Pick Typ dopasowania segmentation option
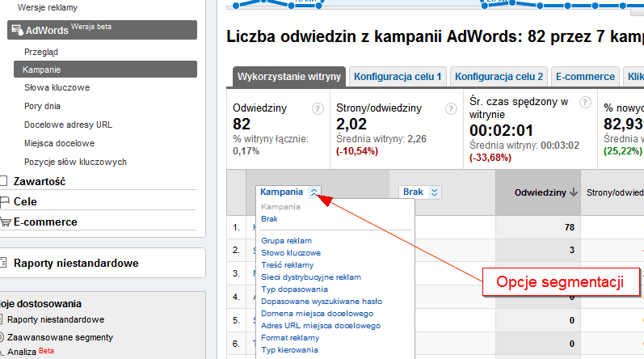The height and width of the screenshot is (359, 644). (294, 289)
